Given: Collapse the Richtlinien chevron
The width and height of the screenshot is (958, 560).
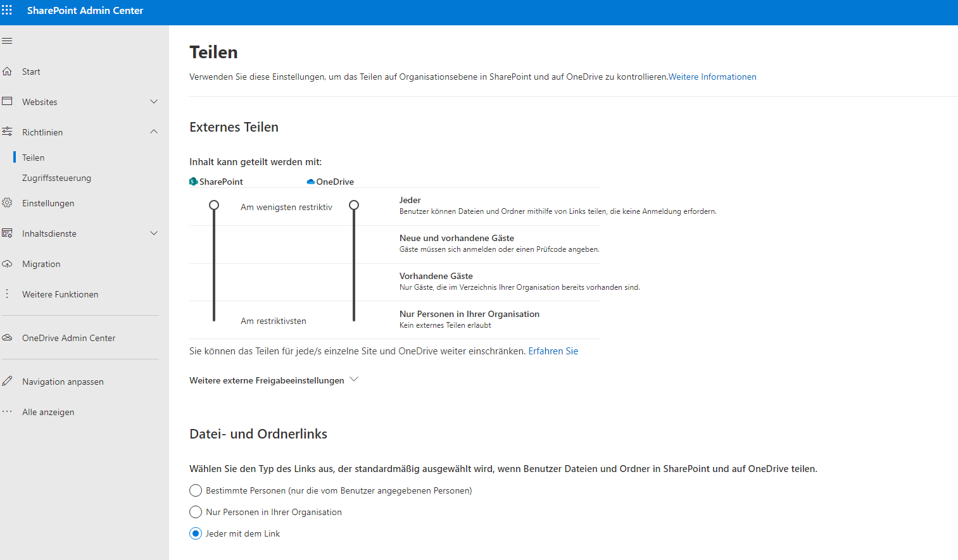Looking at the screenshot, I should coord(154,132).
